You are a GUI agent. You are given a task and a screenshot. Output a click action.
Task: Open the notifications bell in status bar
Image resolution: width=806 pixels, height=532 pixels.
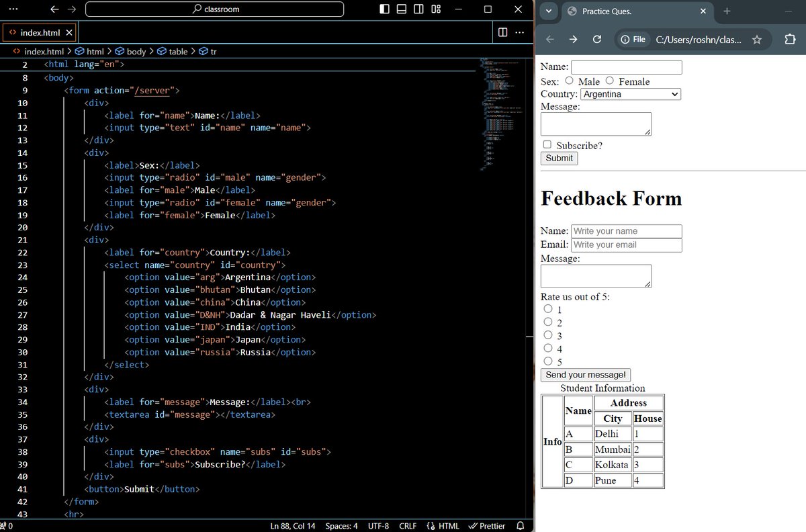click(x=521, y=526)
